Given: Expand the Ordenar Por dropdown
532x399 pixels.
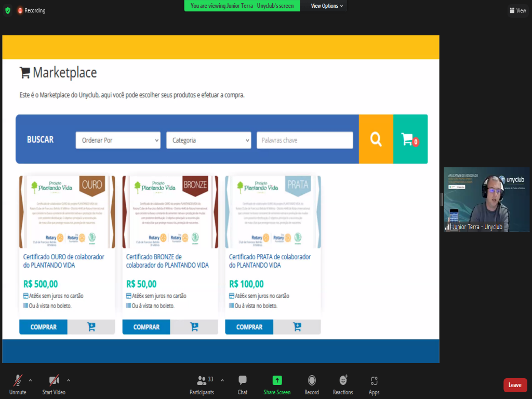Looking at the screenshot, I should point(118,140).
